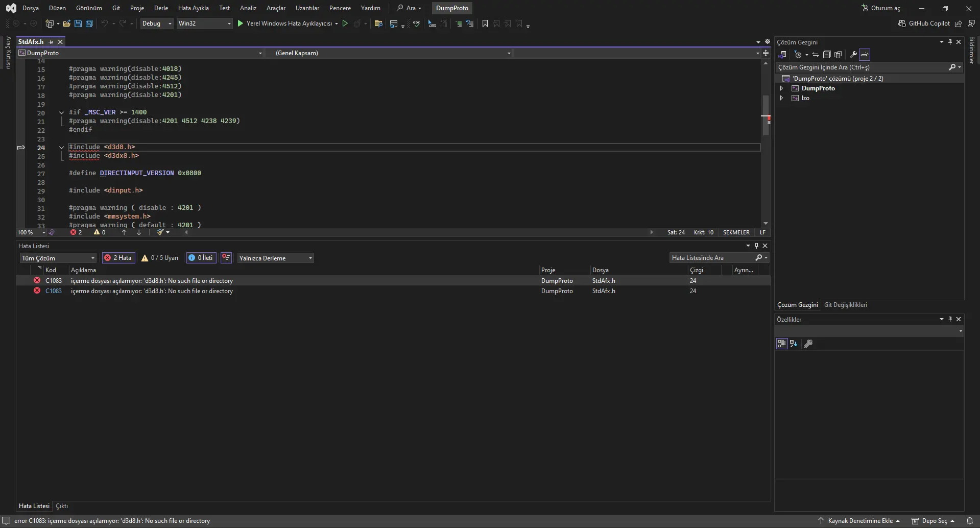Expand the DumpProto project node
Viewport: 980px width, 528px height.
[x=781, y=88]
